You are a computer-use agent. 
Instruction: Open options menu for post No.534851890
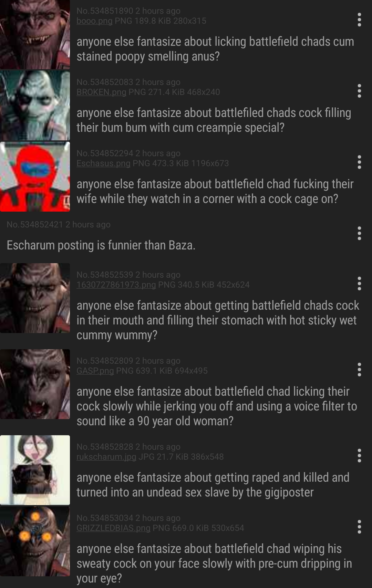(359, 20)
